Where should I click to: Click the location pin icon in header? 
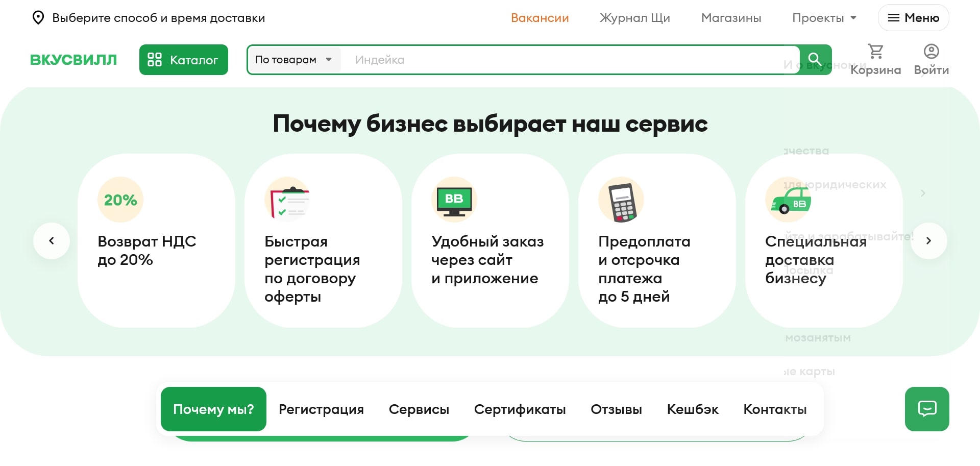click(x=38, y=17)
